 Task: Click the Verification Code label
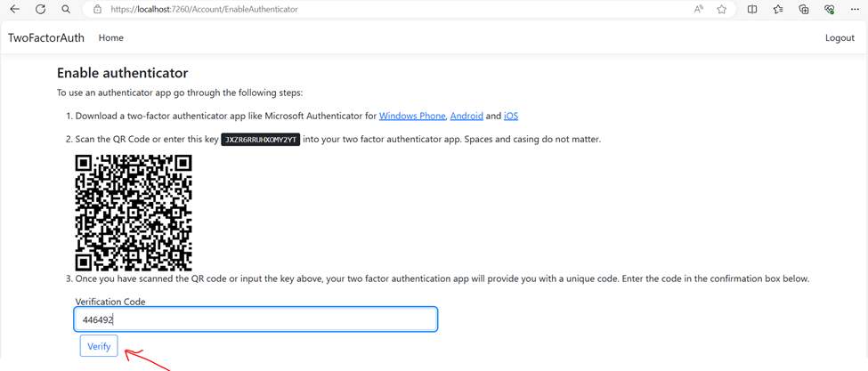pos(110,302)
